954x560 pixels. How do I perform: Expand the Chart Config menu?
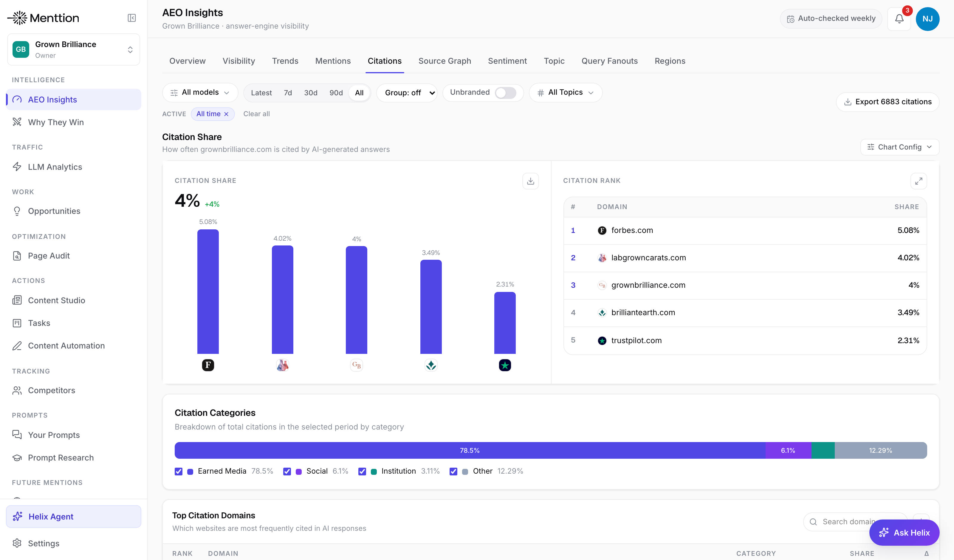(x=899, y=147)
